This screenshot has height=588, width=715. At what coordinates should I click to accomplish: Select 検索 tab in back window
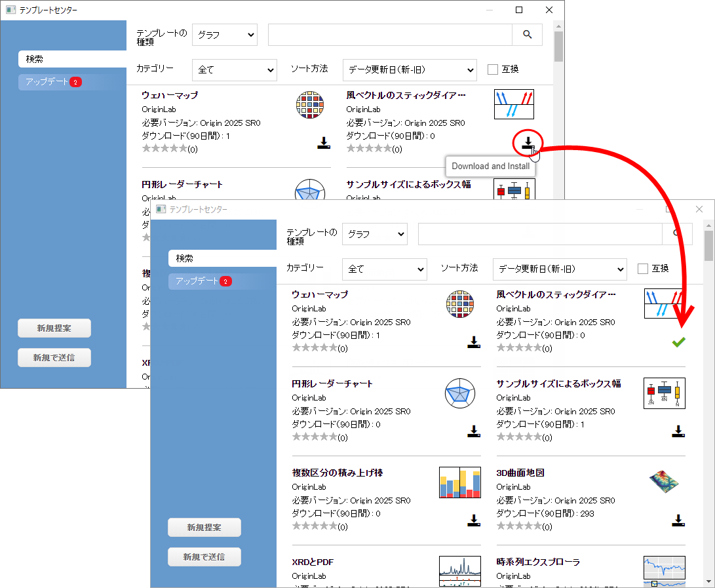[72, 59]
